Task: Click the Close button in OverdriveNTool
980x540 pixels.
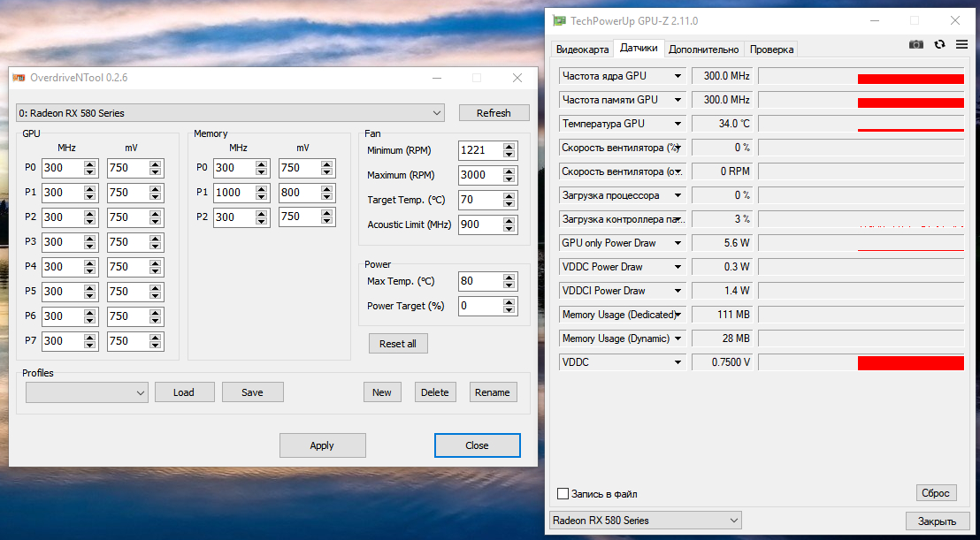Action: 477,445
